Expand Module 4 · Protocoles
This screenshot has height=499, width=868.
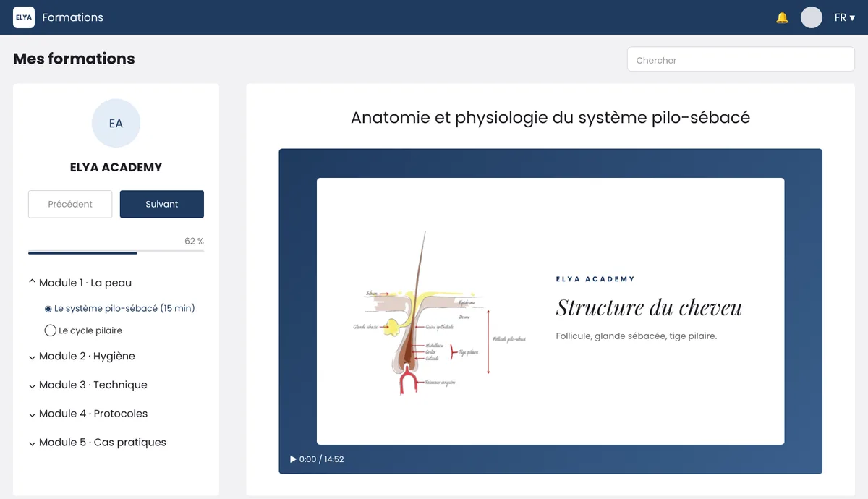pyautogui.click(x=88, y=414)
